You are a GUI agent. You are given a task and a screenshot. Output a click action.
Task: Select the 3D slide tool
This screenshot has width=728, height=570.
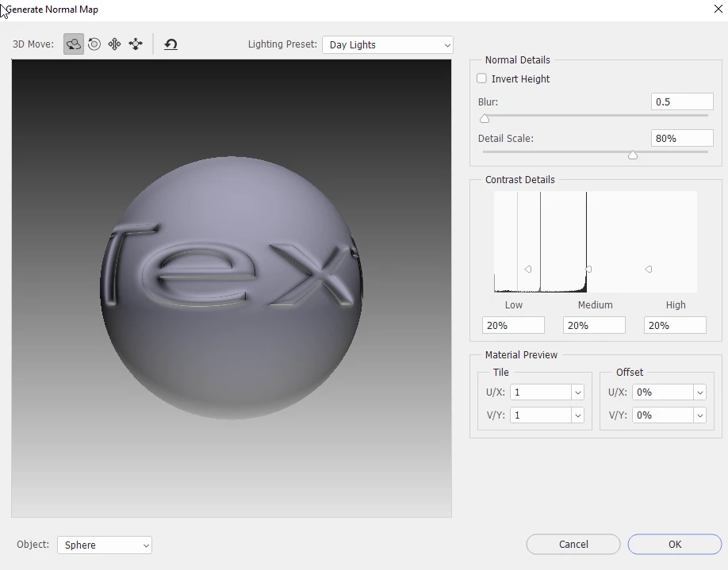(136, 44)
